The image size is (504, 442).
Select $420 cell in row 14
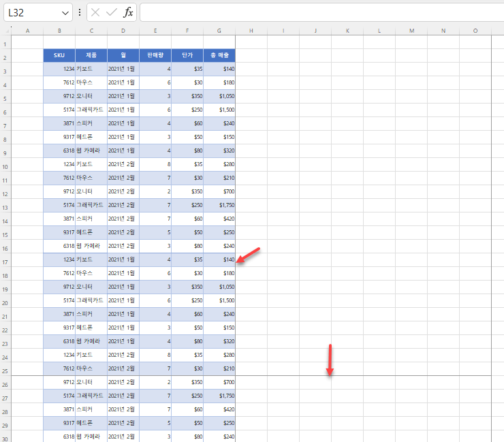219,219
